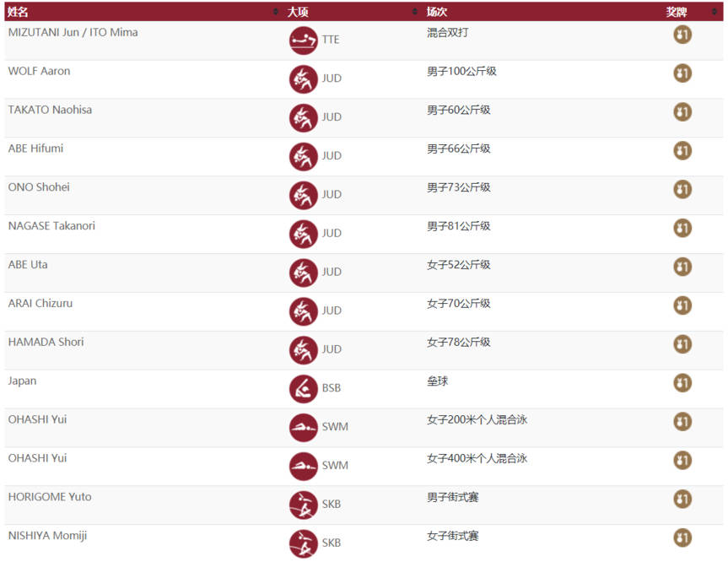The image size is (728, 562).
Task: Click judo icon in ONO Shohei row
Action: (303, 195)
